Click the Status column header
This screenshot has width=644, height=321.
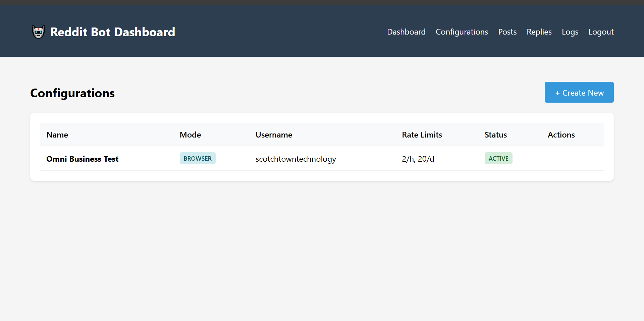point(495,135)
